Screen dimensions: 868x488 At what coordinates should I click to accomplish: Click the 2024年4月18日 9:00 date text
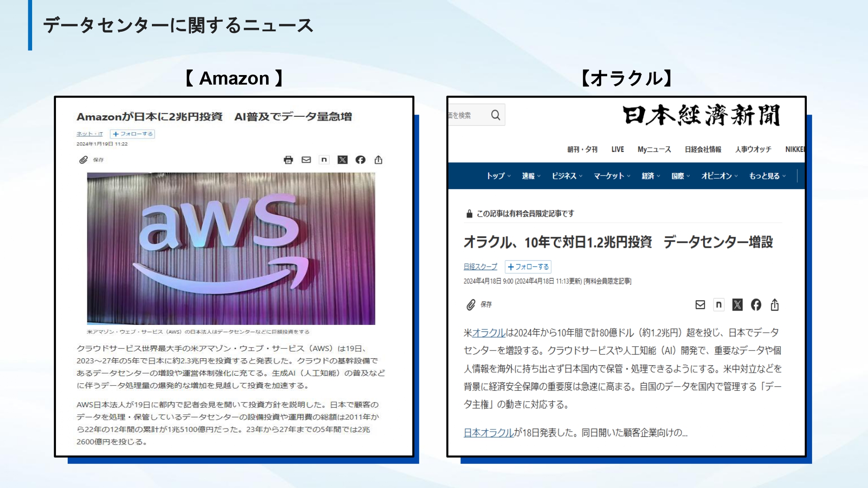coord(547,281)
